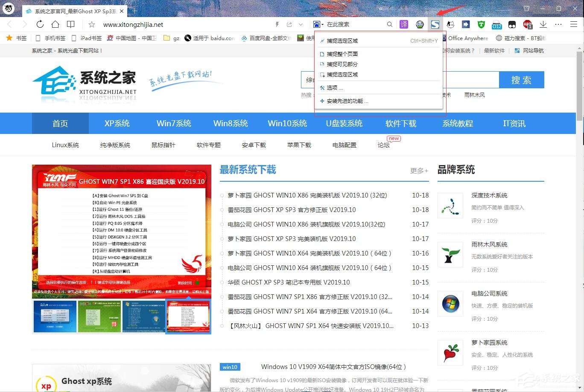Open the 更多+ link beside 最新系统下载

[x=418, y=170]
